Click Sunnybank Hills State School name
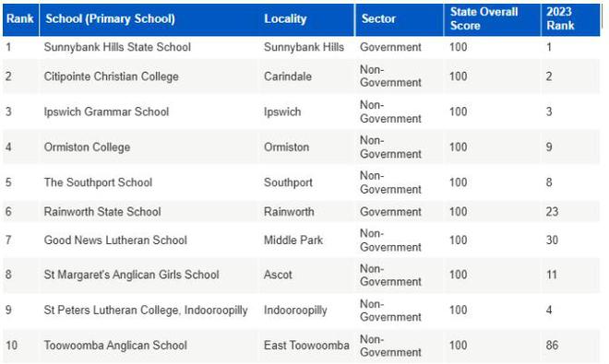Screen dimensions: 609x364 [x=117, y=47]
